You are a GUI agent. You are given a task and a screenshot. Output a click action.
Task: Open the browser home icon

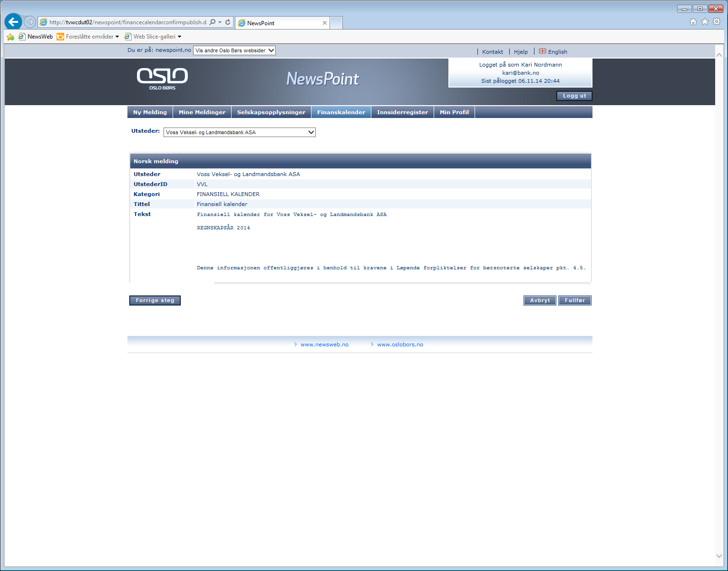[x=693, y=22]
